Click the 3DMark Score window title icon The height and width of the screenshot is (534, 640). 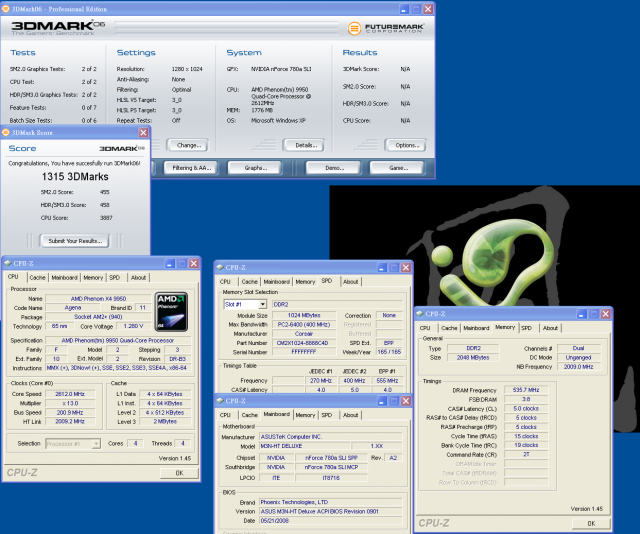coord(6,132)
